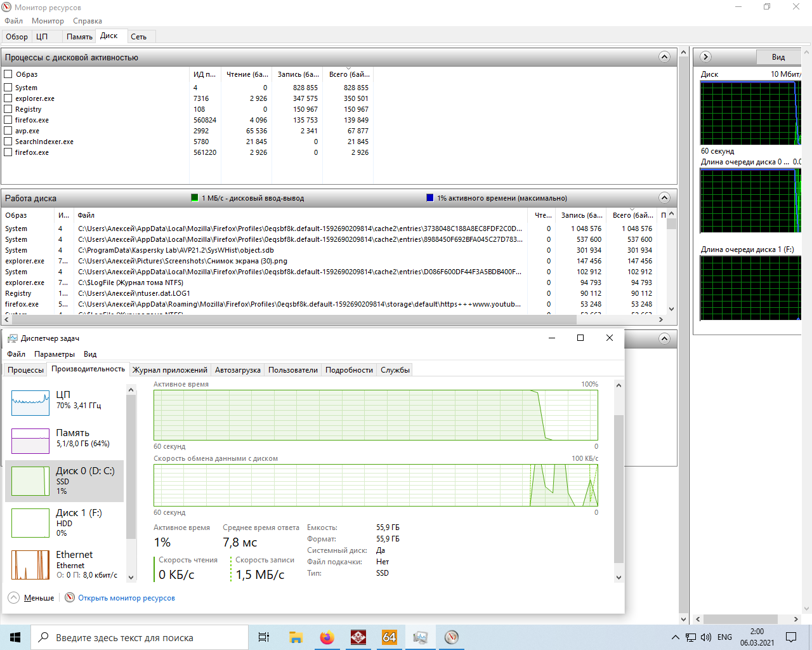Open Windows Start menu
Viewport: 812px width, 650px height.
15,637
